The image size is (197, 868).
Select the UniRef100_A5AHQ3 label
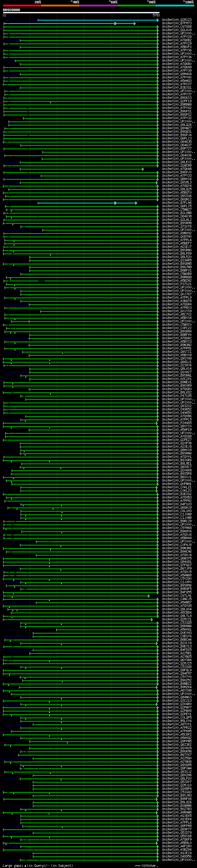177,81
